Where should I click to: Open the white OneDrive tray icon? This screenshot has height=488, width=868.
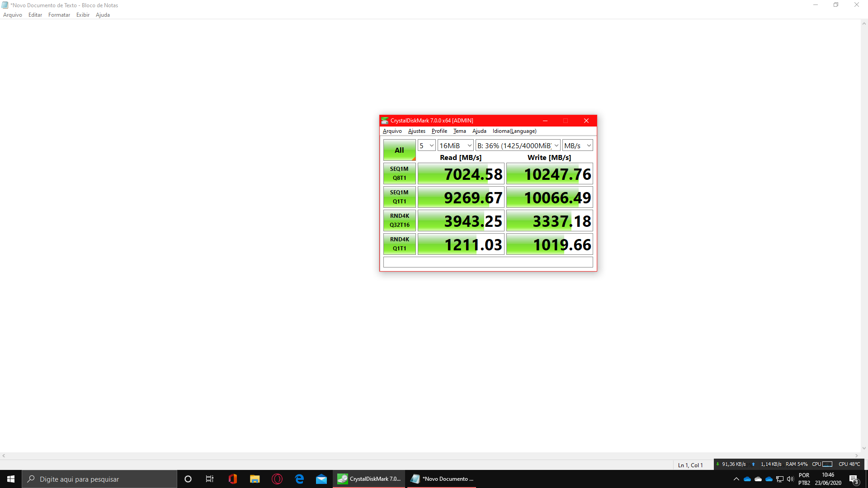758,479
